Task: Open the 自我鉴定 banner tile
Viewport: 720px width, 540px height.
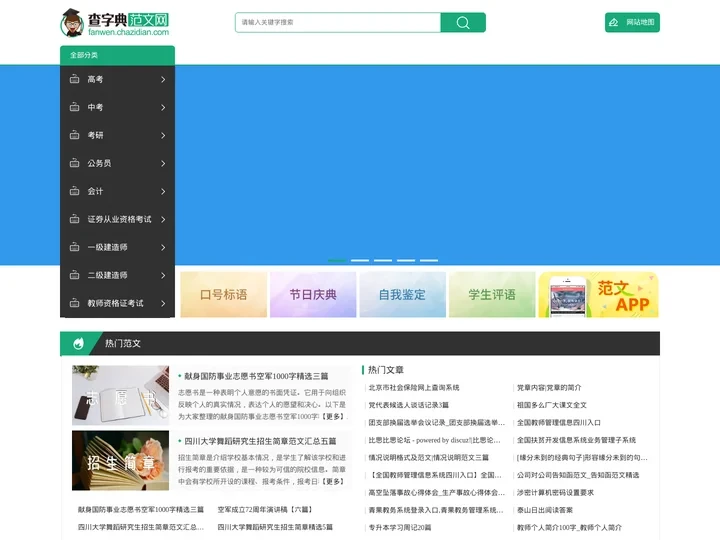Action: pyautogui.click(x=403, y=294)
